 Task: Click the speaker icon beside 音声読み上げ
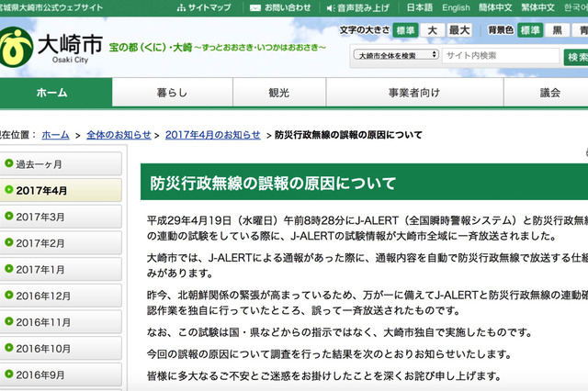coord(331,8)
